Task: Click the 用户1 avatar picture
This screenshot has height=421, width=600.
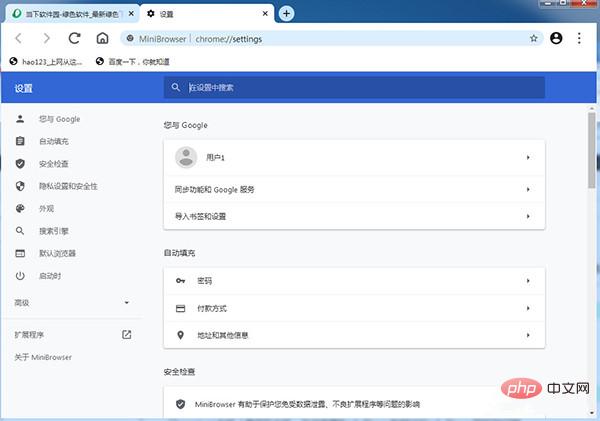Action: [186, 157]
